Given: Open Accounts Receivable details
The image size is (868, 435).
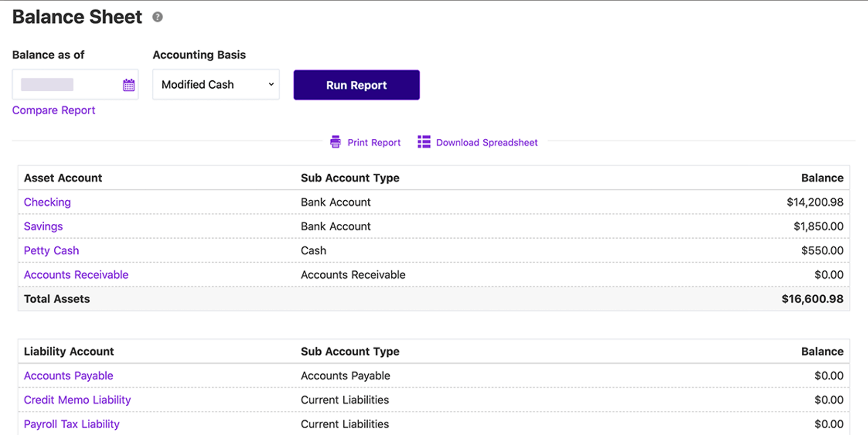Looking at the screenshot, I should pyautogui.click(x=75, y=275).
